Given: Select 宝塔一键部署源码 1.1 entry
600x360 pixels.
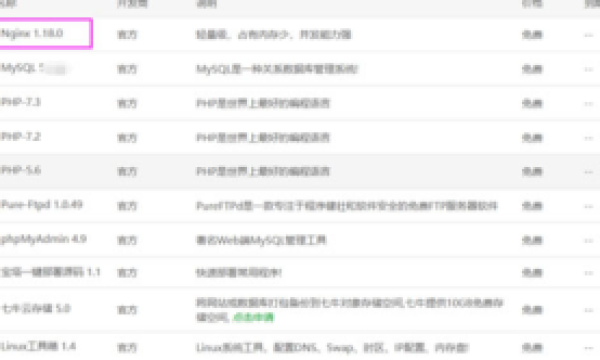Looking at the screenshot, I should tap(51, 272).
